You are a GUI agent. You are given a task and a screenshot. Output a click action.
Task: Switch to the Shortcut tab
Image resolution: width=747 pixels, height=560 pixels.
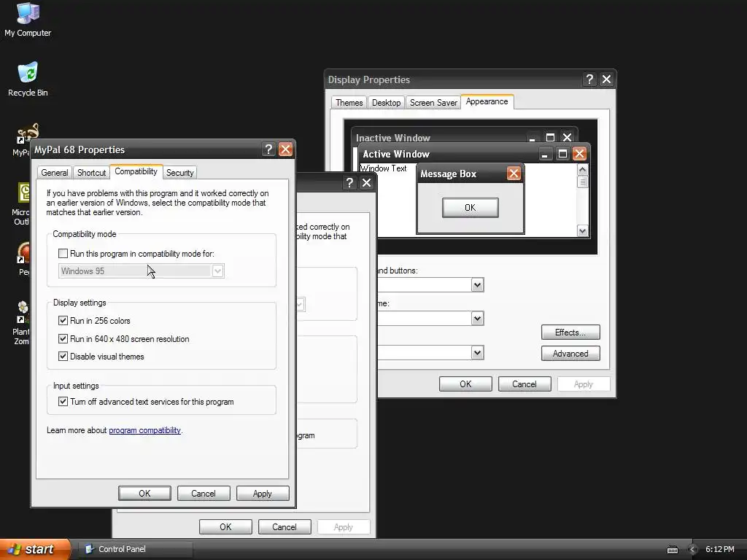click(x=91, y=172)
